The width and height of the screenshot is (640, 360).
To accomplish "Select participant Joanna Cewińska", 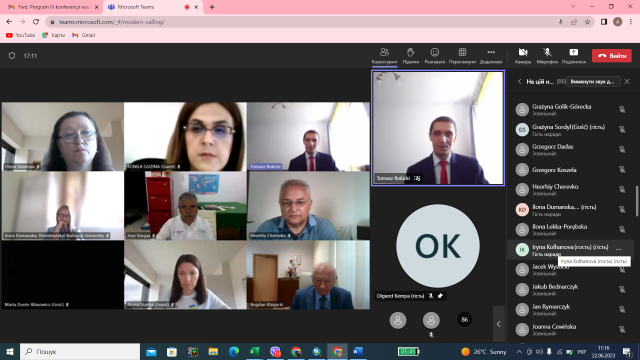I will [571, 329].
